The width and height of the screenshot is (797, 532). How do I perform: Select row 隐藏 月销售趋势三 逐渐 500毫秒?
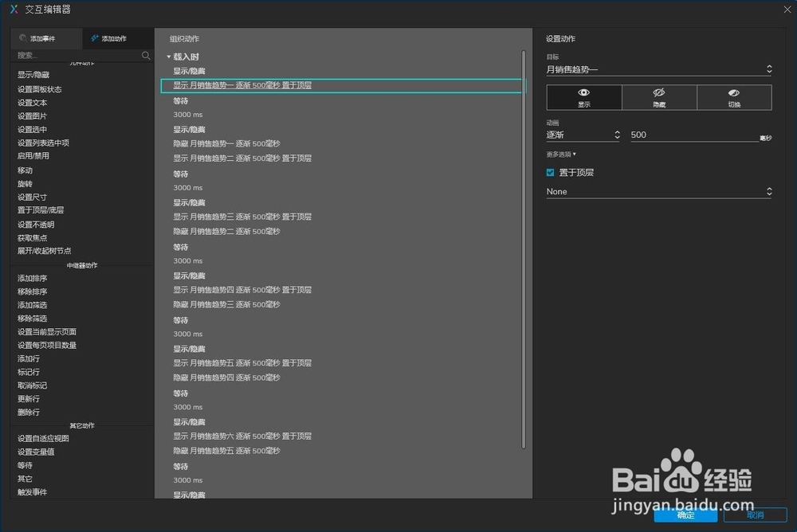[226, 304]
